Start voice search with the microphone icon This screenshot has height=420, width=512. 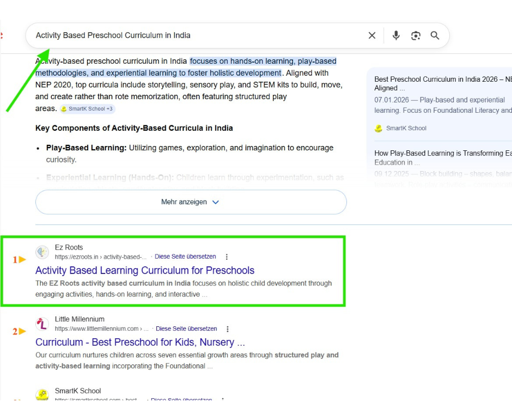click(396, 35)
